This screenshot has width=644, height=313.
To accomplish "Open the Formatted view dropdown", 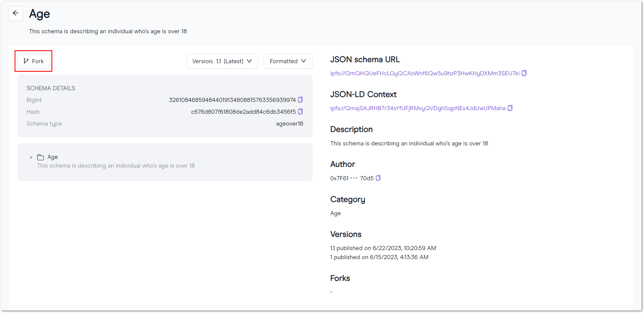I will point(288,61).
